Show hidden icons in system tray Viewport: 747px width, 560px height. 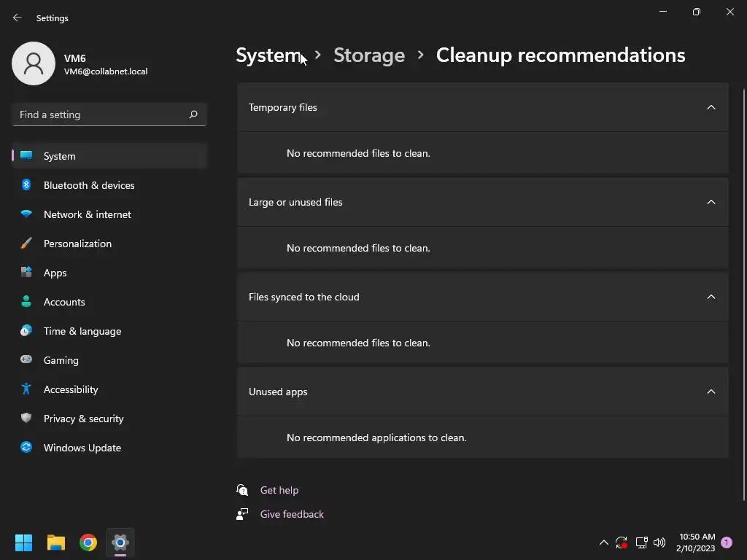pos(603,542)
